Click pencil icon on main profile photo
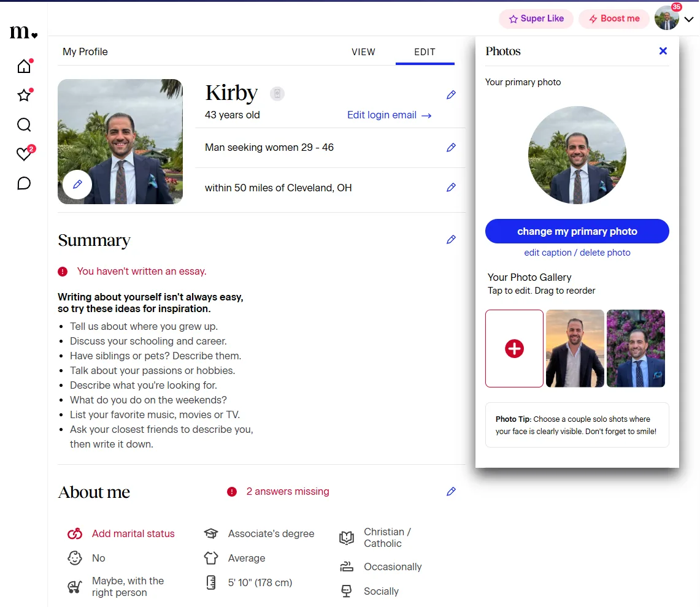Image resolution: width=700 pixels, height=607 pixels. point(77,185)
